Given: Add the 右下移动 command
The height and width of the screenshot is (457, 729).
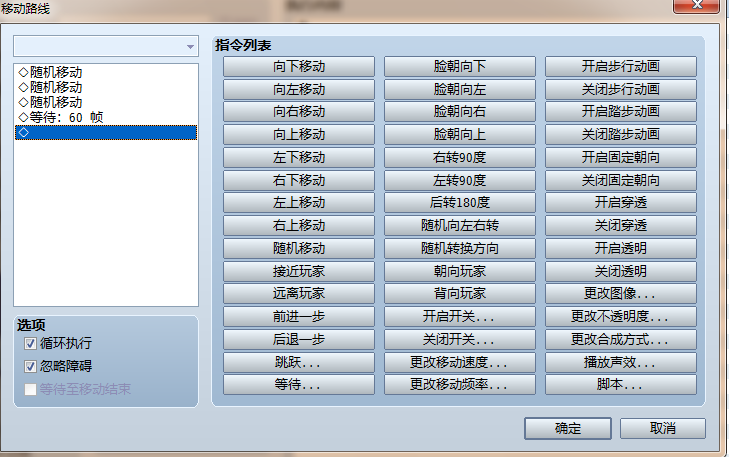Looking at the screenshot, I should point(298,180).
